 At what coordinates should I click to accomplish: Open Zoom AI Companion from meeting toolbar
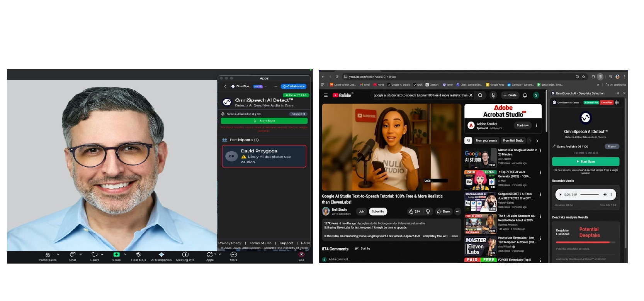(161, 255)
